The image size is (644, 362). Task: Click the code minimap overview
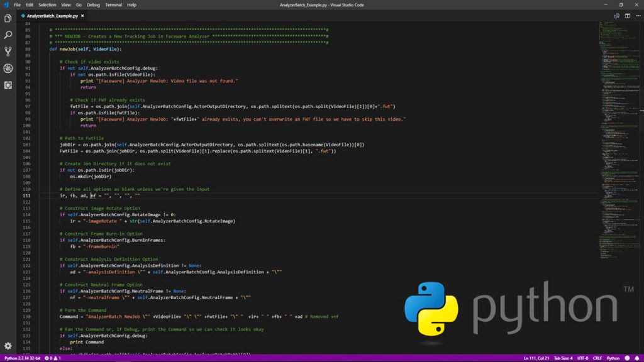pos(621,140)
